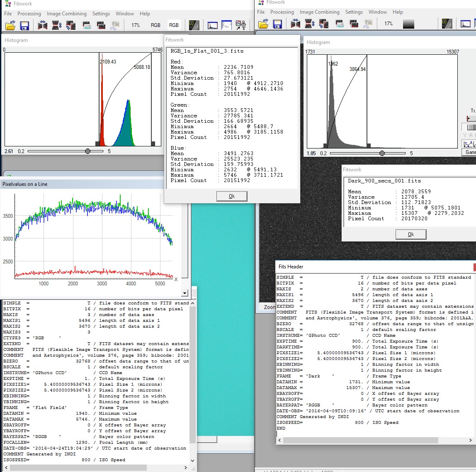This screenshot has height=472, width=476.
Task: Toggle the highlighted RGB button in left toolbar
Action: (174, 25)
